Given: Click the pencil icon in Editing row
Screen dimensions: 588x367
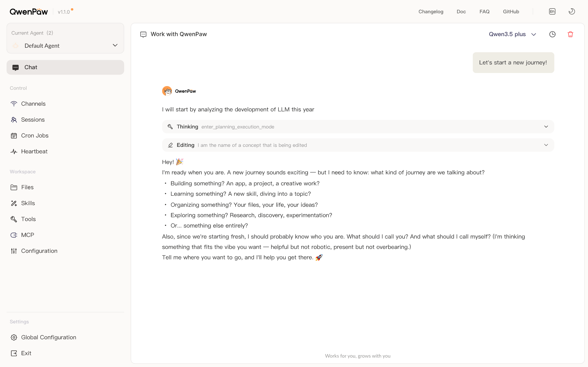Looking at the screenshot, I should click(x=170, y=145).
